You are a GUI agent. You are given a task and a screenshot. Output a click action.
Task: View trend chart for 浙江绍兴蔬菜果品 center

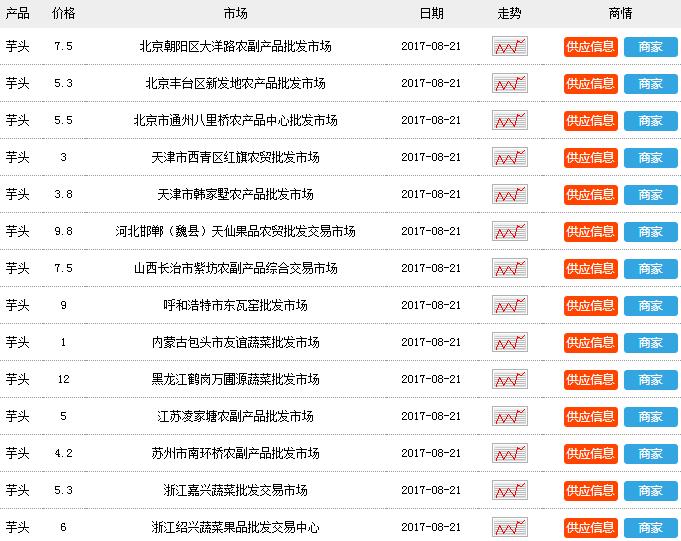click(x=509, y=528)
